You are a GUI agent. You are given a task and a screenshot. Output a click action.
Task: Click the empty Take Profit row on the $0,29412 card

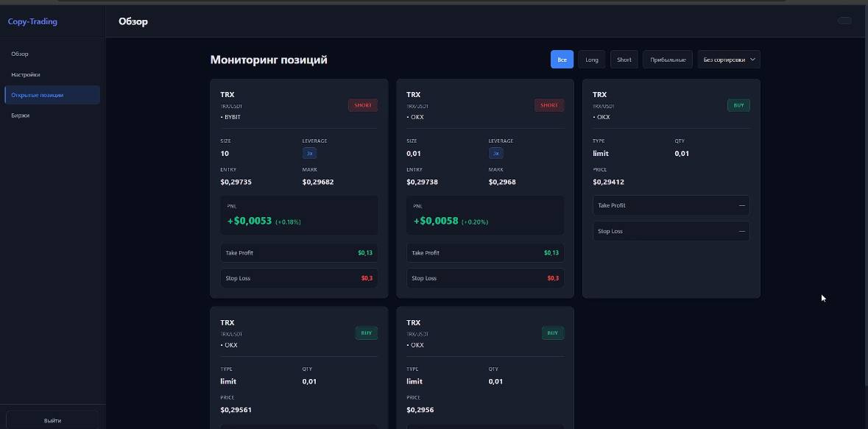pos(671,205)
